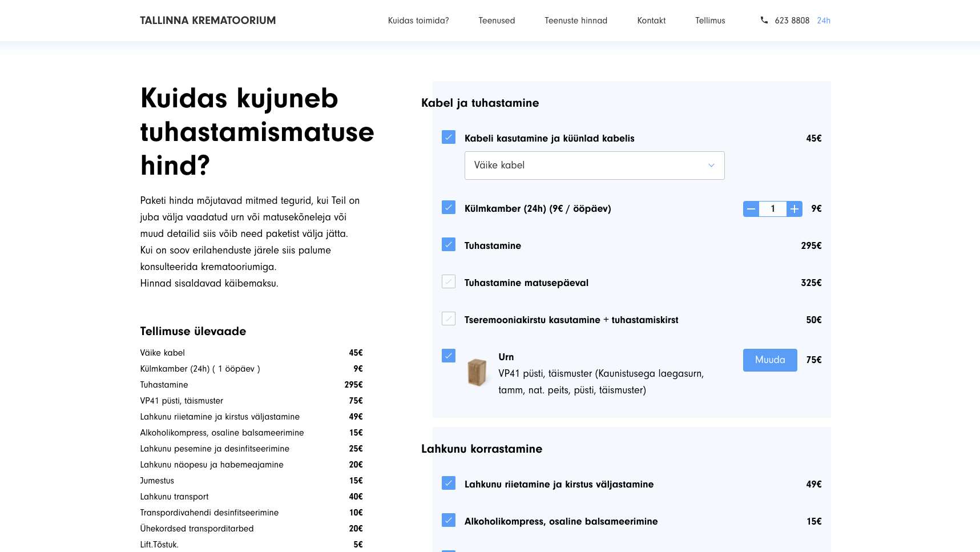Click the chevron arrow in chapel selector
This screenshot has width=980, height=552.
pyautogui.click(x=711, y=166)
